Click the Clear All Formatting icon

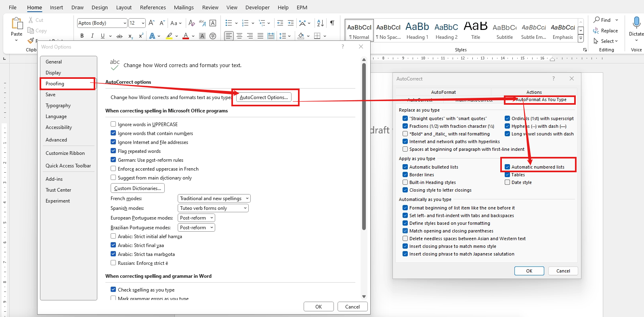point(192,23)
